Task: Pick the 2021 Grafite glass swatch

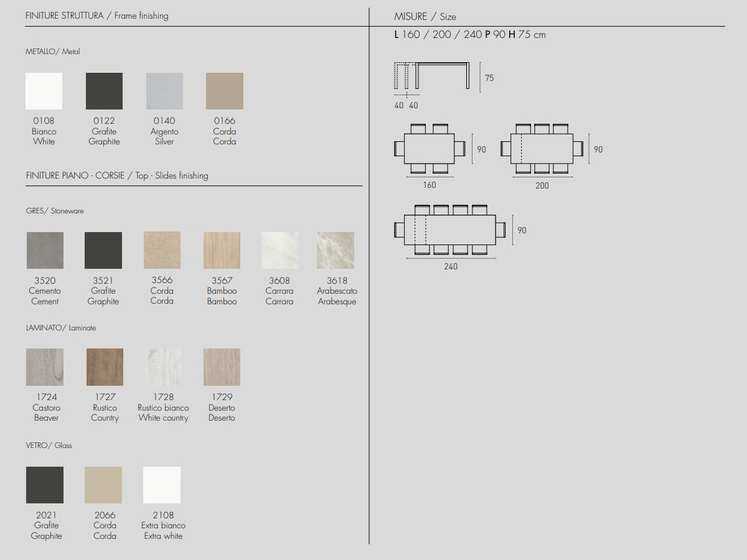Action: [x=45, y=485]
